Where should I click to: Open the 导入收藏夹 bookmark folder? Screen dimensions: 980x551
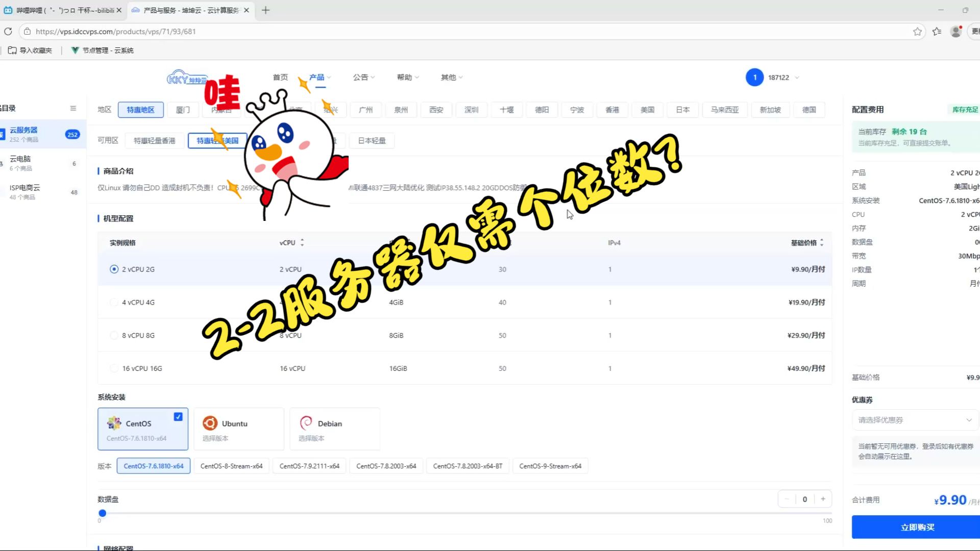click(x=30, y=51)
